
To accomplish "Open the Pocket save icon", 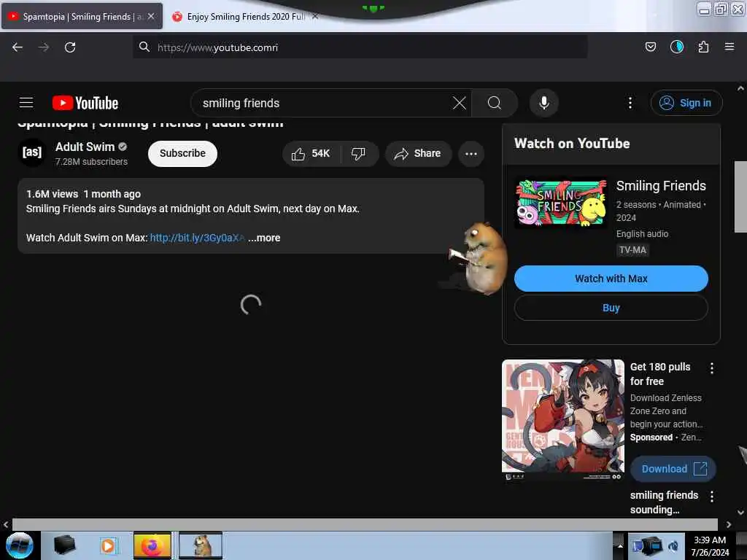I will coord(650,47).
